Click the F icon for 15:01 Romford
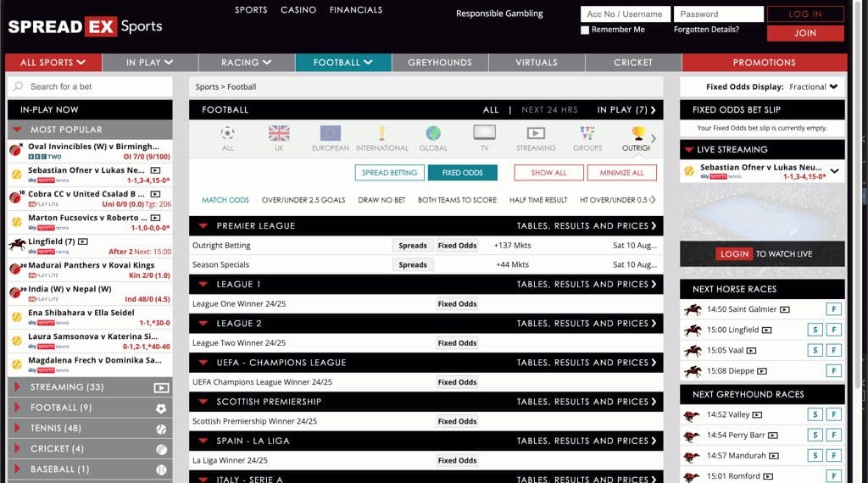This screenshot has height=483, width=868. point(834,476)
